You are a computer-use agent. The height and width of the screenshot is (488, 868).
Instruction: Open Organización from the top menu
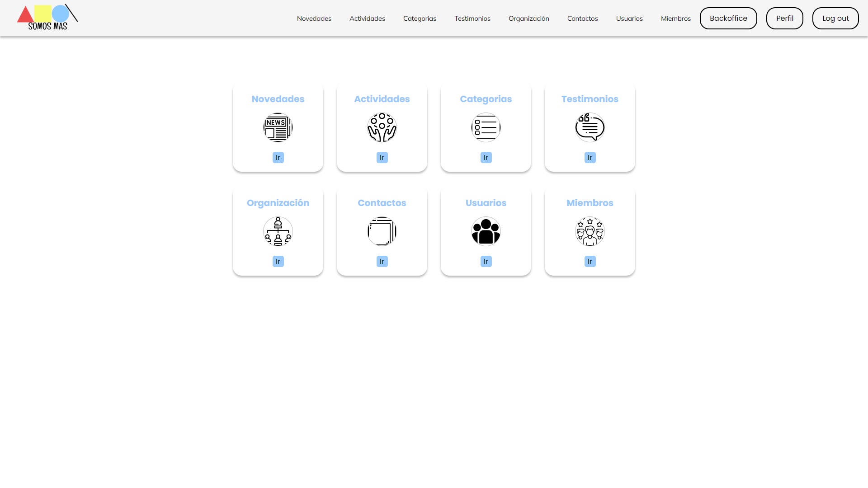528,19
